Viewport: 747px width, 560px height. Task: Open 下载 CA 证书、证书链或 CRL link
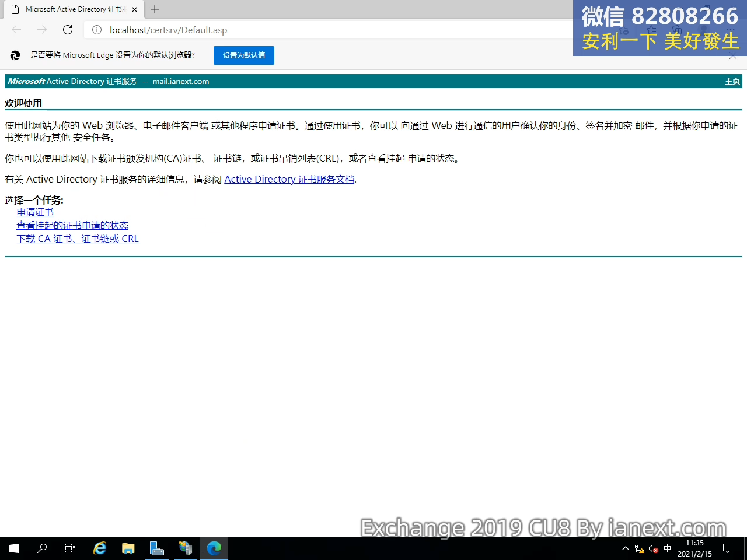pos(78,239)
